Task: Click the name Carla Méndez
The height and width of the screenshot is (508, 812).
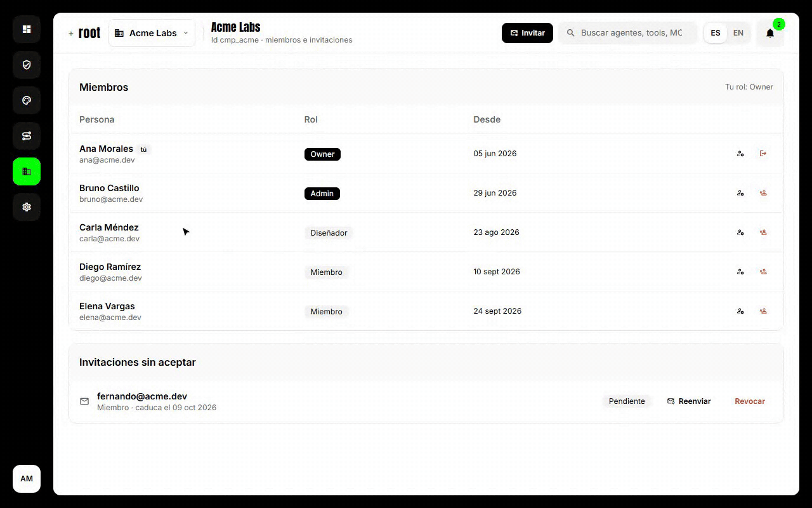Action: click(x=109, y=227)
